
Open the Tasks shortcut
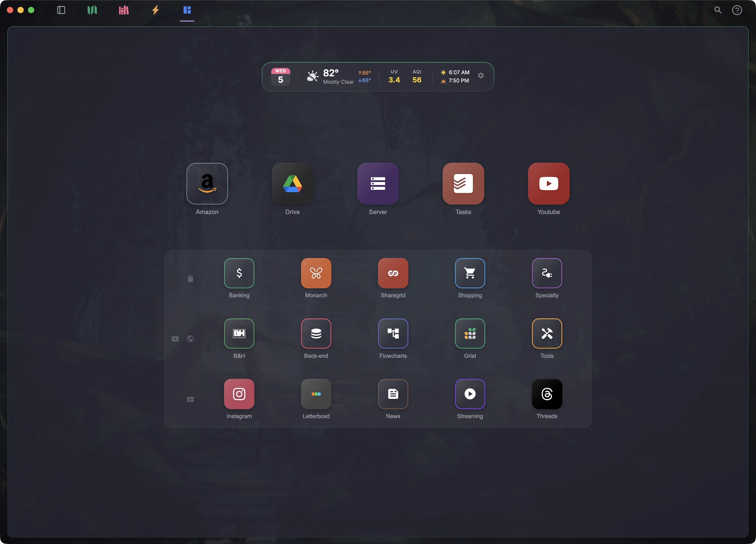463,183
